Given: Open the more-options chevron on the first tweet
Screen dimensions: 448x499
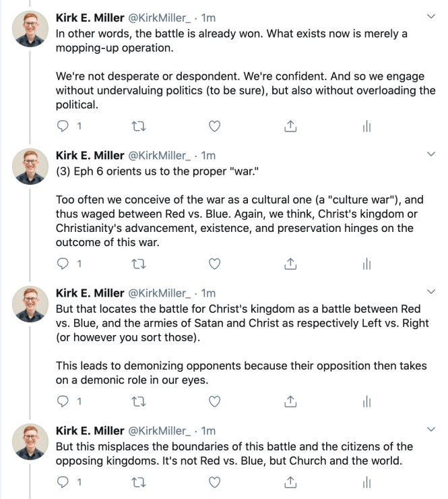Looking at the screenshot, I should 431,16.
